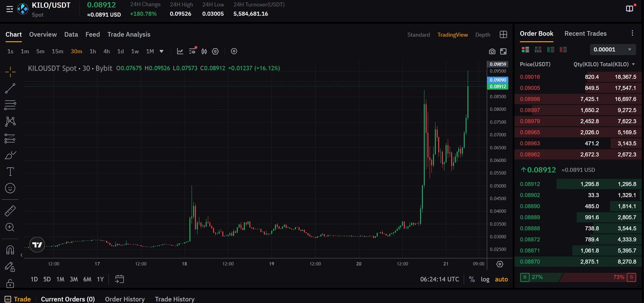The width and height of the screenshot is (644, 303).
Task: Select the 1h timeframe
Action: click(x=93, y=52)
